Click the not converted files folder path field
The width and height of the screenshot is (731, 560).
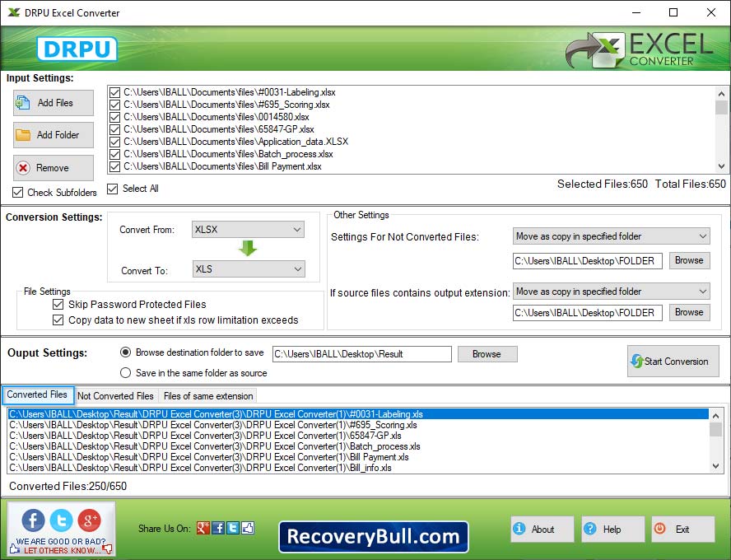pyautogui.click(x=588, y=261)
